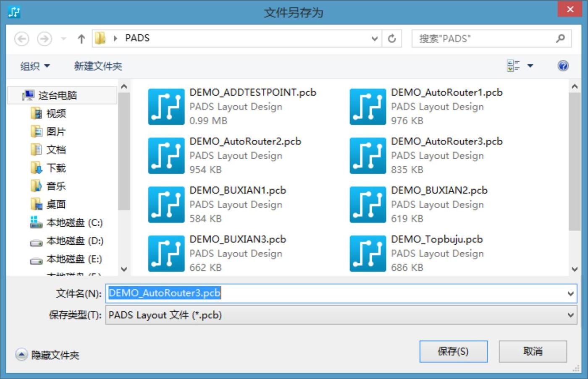This screenshot has width=588, height=379.
Task: Click the navigation pane scroll down arrow
Action: 124,269
